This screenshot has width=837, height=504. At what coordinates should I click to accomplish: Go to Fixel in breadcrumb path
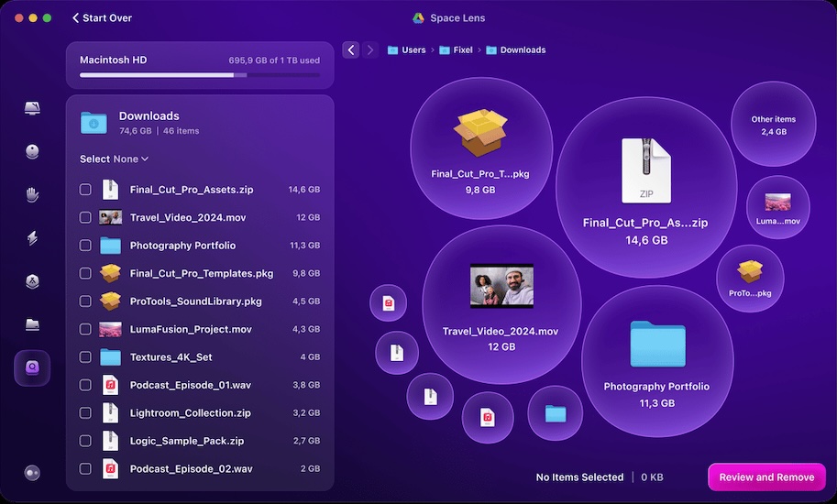456,50
